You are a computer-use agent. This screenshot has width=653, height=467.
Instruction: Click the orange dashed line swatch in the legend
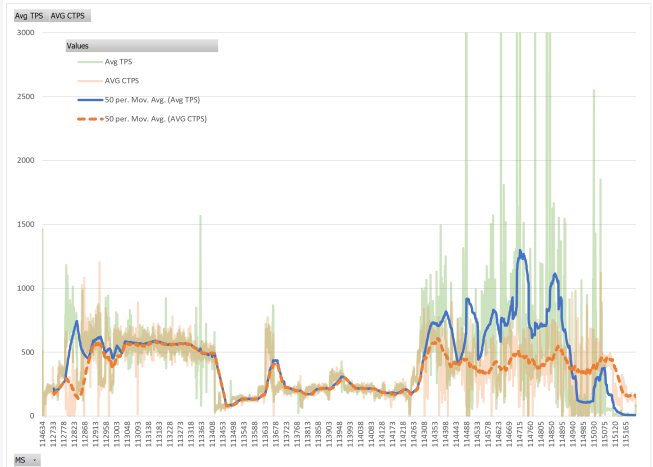tap(90, 119)
